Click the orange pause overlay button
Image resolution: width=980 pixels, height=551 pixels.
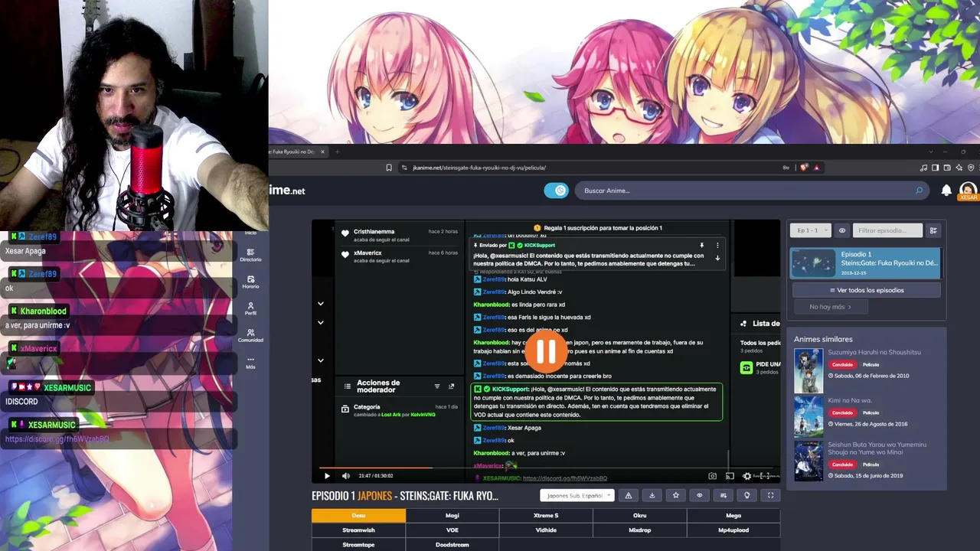[546, 351]
